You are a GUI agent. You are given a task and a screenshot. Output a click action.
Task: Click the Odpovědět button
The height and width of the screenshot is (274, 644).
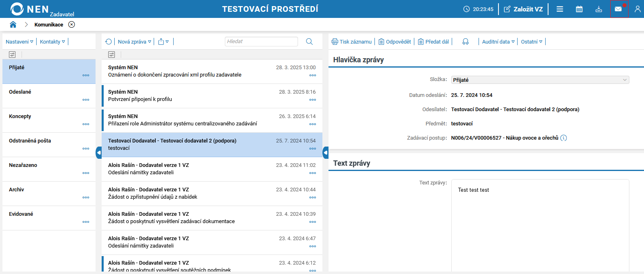(395, 42)
